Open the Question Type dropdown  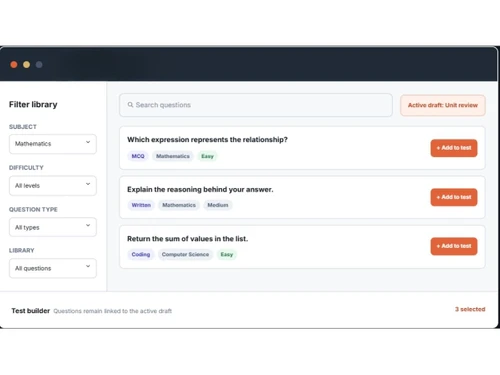[53, 227]
